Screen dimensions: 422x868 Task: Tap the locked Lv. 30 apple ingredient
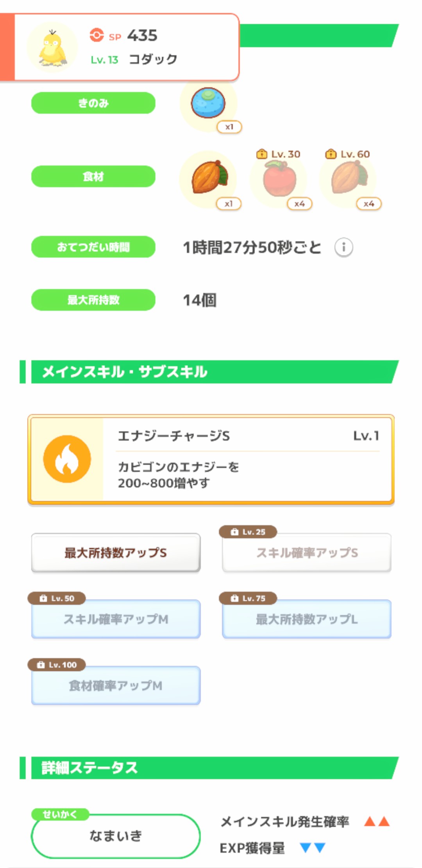279,179
